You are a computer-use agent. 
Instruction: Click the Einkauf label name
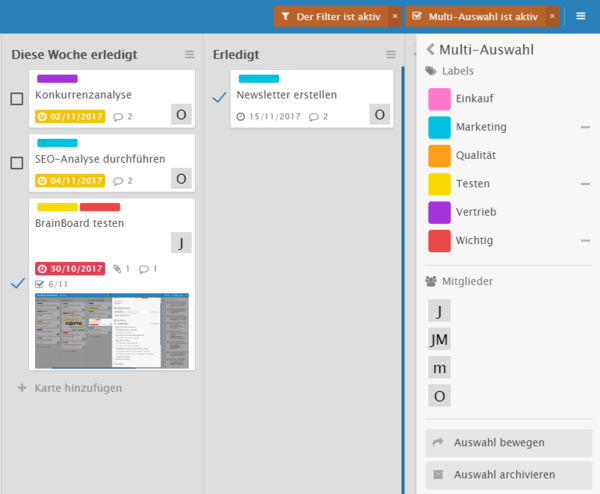pos(474,99)
